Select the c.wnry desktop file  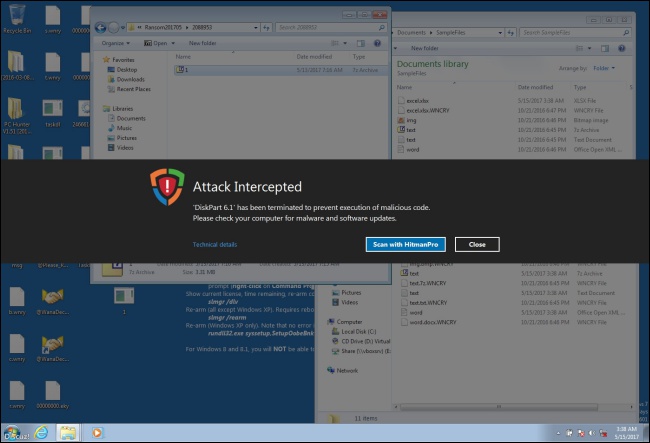(x=17, y=348)
